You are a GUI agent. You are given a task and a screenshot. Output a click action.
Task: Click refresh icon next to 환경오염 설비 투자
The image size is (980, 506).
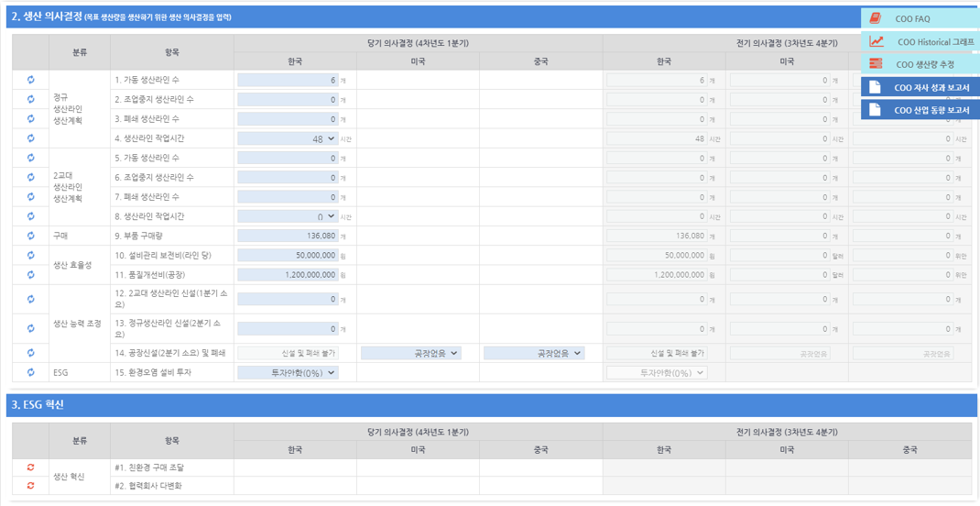click(x=30, y=372)
